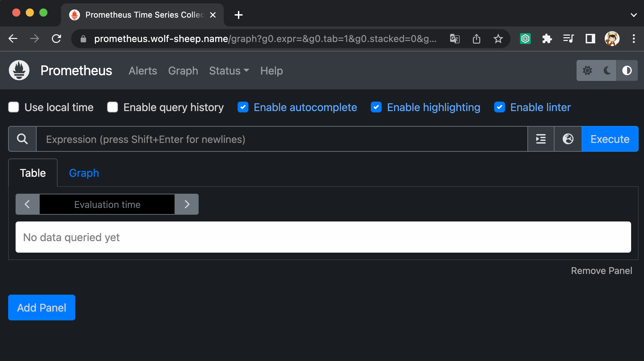The height and width of the screenshot is (361, 644).
Task: Reload the page
Action: [56, 39]
